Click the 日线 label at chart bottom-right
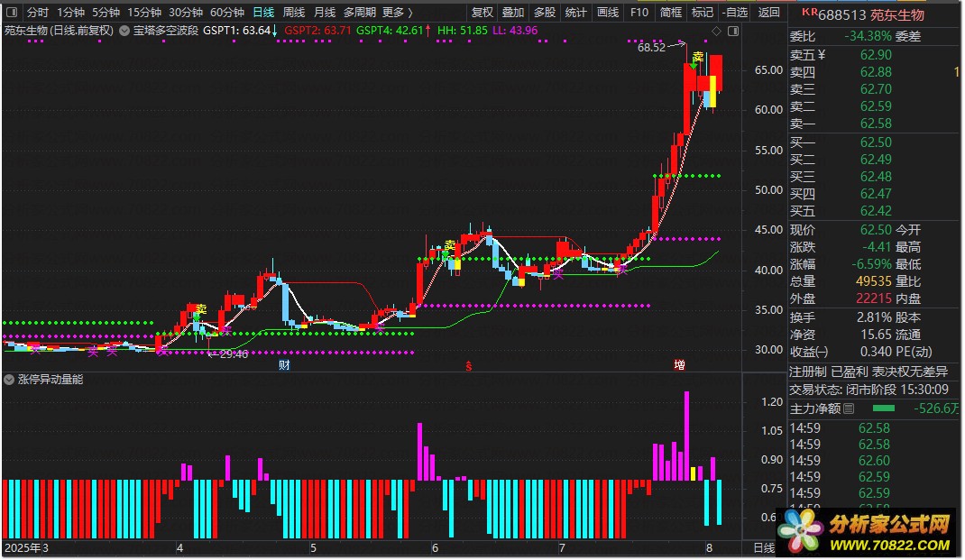 click(764, 547)
